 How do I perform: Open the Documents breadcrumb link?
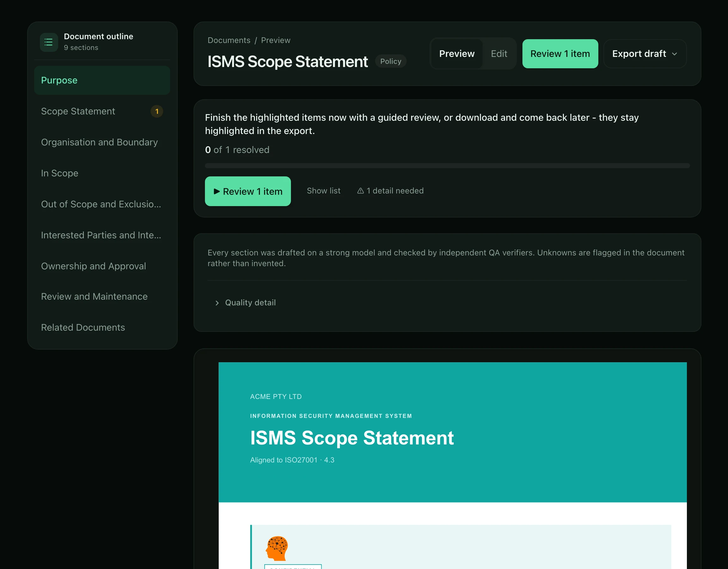click(x=229, y=40)
